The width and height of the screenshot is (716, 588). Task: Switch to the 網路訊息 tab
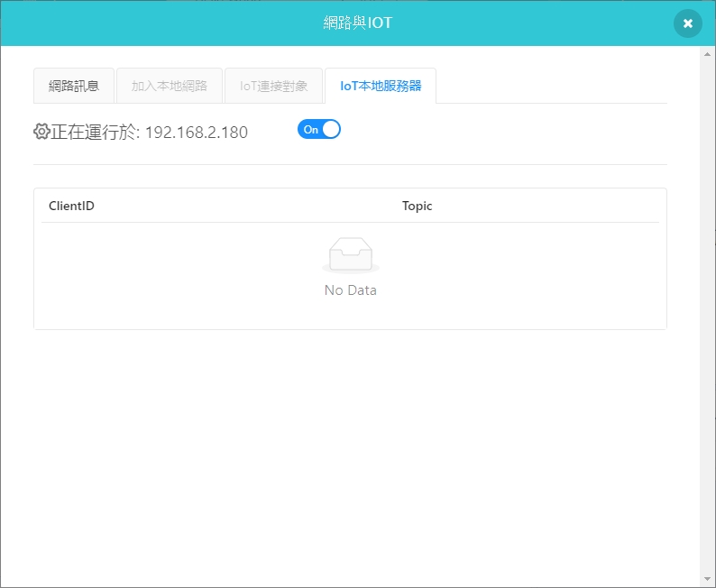pos(74,87)
